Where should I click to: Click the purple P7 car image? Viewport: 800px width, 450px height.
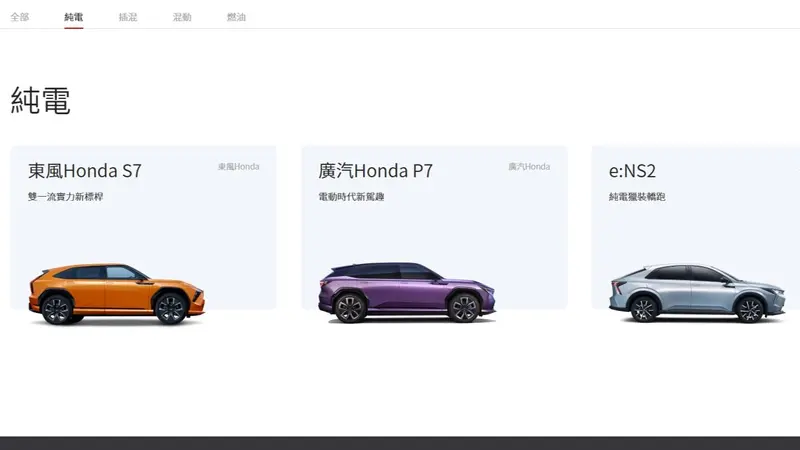click(407, 293)
